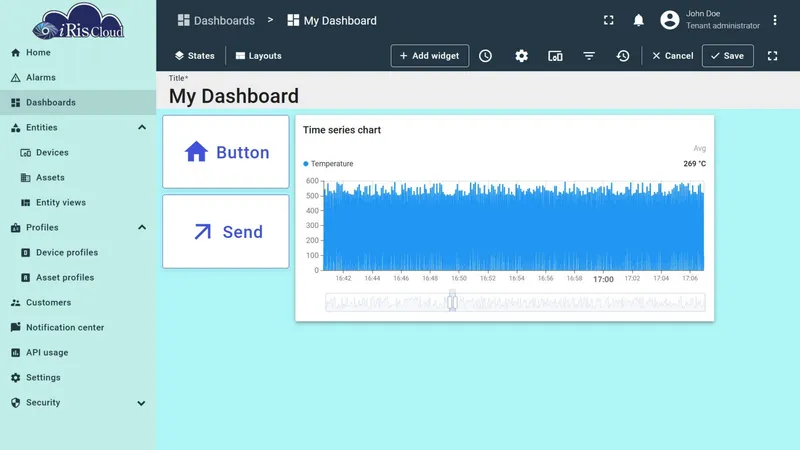This screenshot has height=450, width=800.
Task: Click the API usage chart icon
Action: pyautogui.click(x=15, y=353)
